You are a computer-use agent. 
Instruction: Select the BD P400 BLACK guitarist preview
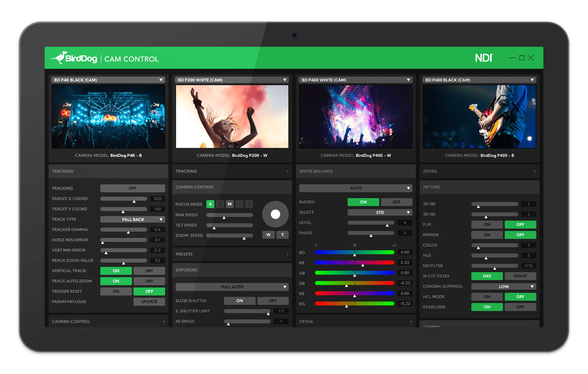coord(479,116)
